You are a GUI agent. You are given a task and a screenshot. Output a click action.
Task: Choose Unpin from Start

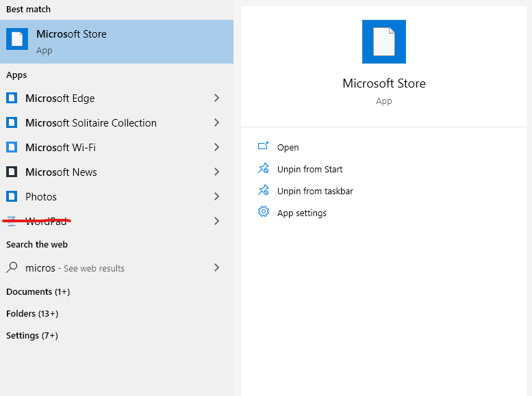click(309, 169)
